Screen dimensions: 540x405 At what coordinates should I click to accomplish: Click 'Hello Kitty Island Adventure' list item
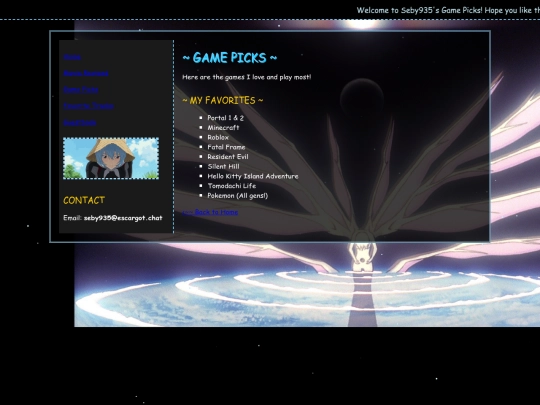pos(253,176)
